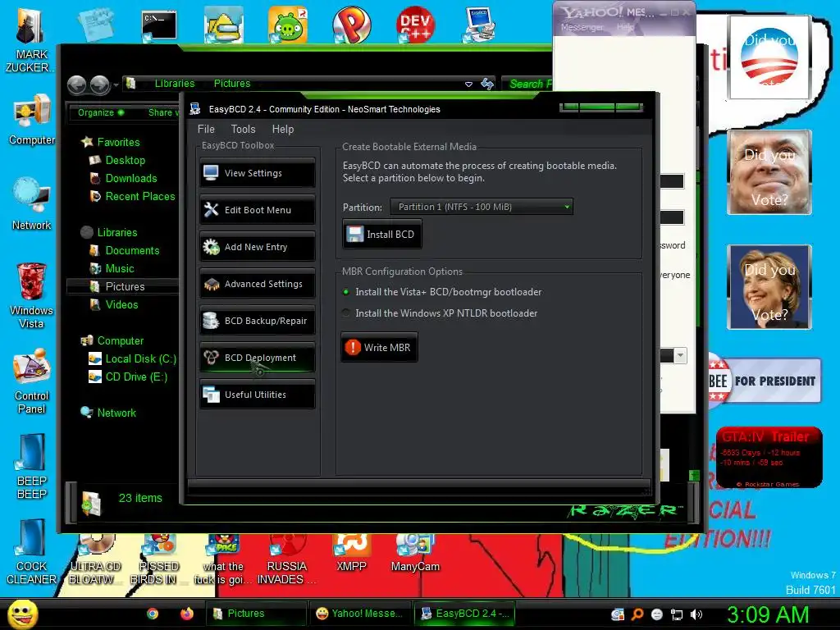Click the smiley Start button
Screen dimensions: 840x630
pyautogui.click(x=23, y=614)
